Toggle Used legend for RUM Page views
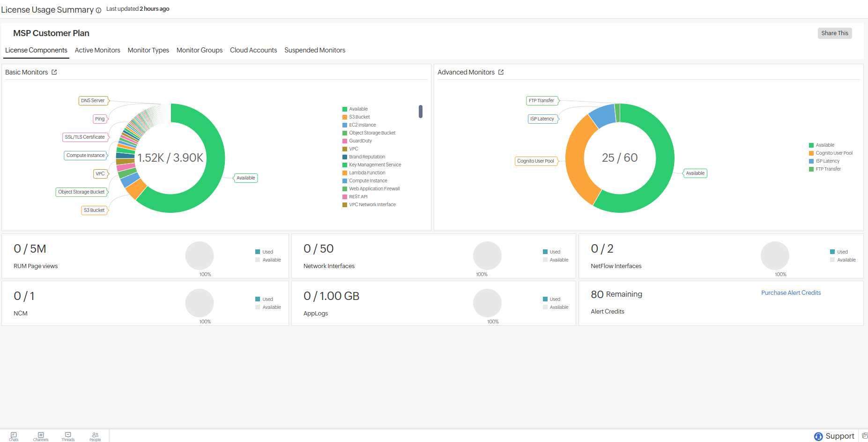 (267, 252)
